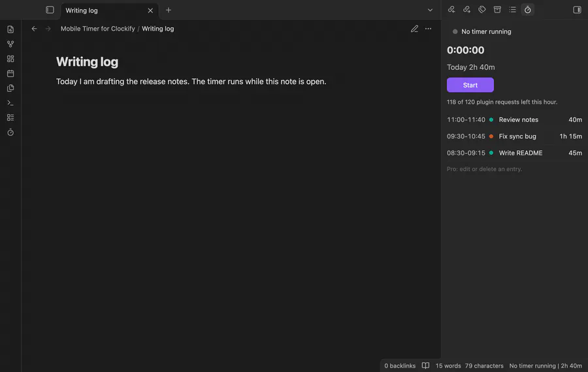Image resolution: width=588 pixels, height=372 pixels.
Task: Click the 45m duration value
Action: [575, 153]
